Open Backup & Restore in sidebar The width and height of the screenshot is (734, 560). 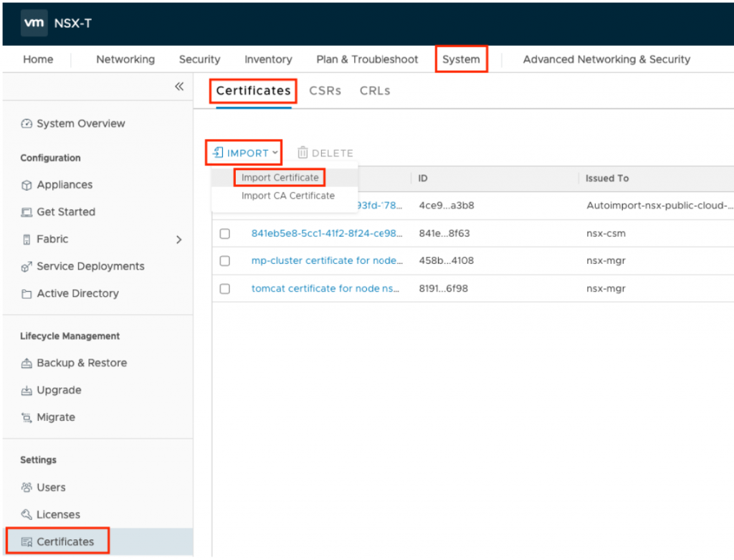82,363
